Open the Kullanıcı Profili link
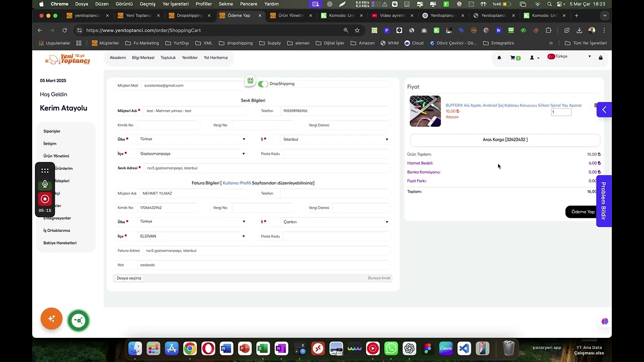 click(236, 183)
